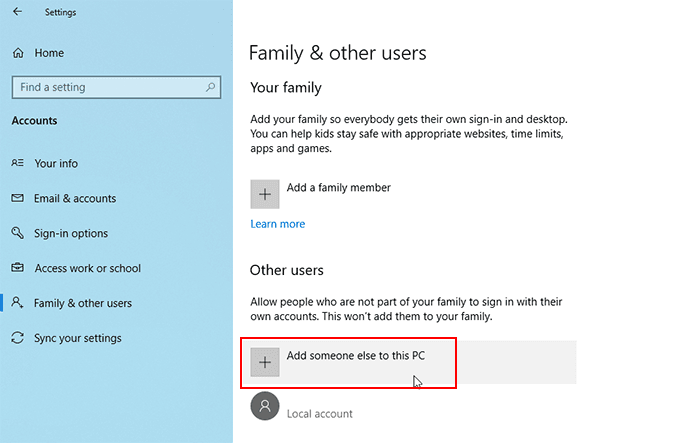Click the plus icon beside Add a family member

(x=265, y=194)
